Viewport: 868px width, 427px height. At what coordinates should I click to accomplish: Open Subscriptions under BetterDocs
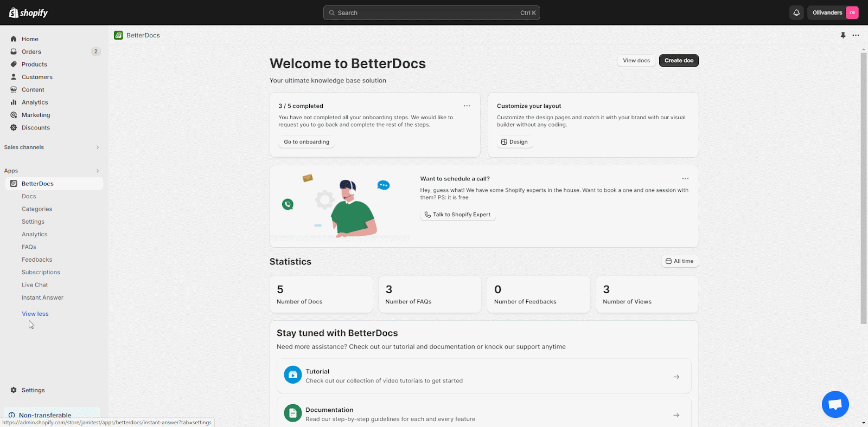[41, 272]
